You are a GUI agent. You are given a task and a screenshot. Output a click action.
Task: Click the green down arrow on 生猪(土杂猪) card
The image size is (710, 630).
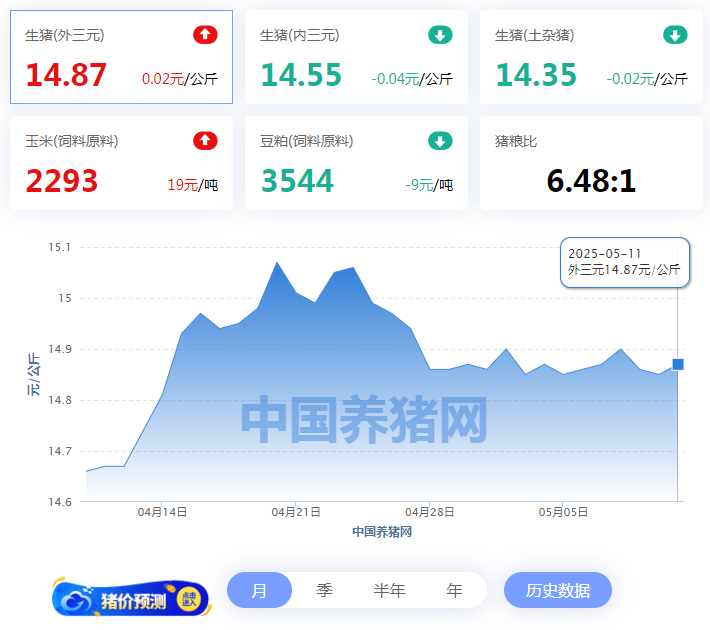675,35
